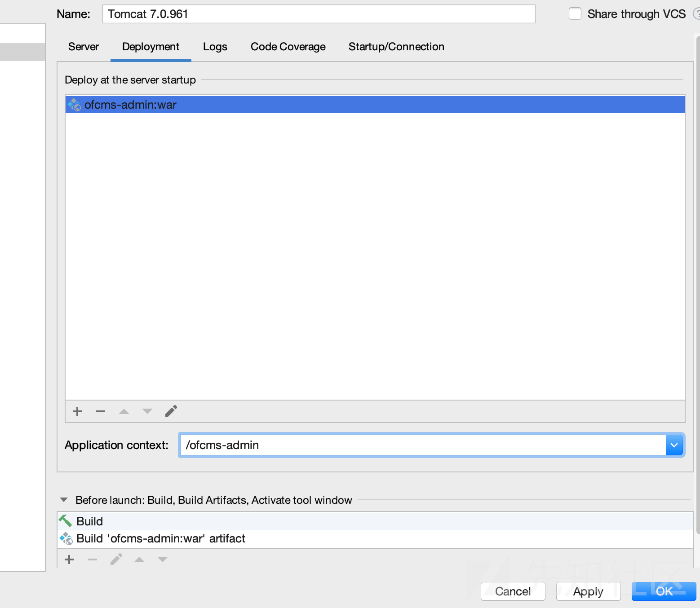Screen dimensions: 700x608
Task: Open the Application context dropdown arrow
Action: (x=674, y=445)
